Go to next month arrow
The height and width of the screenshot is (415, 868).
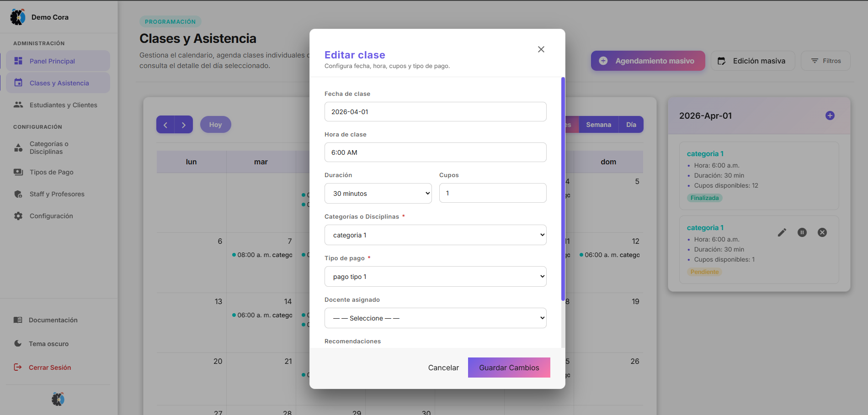point(184,125)
